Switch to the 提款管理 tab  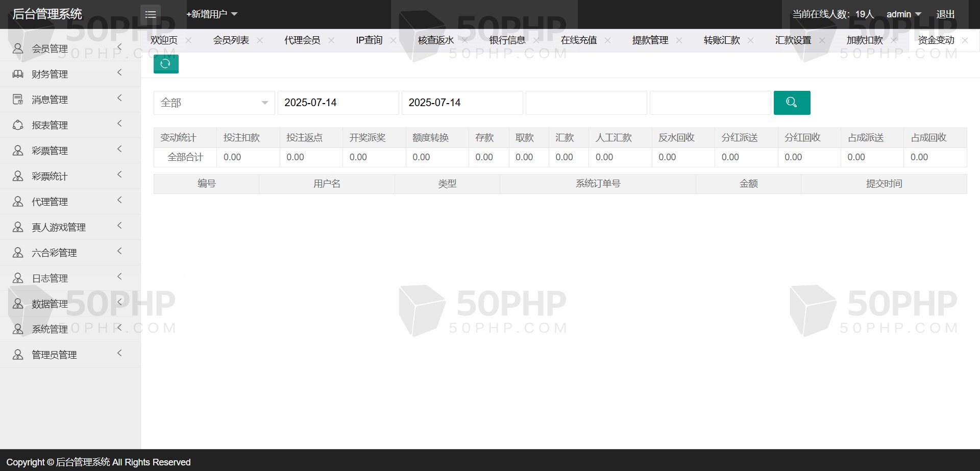(x=650, y=40)
